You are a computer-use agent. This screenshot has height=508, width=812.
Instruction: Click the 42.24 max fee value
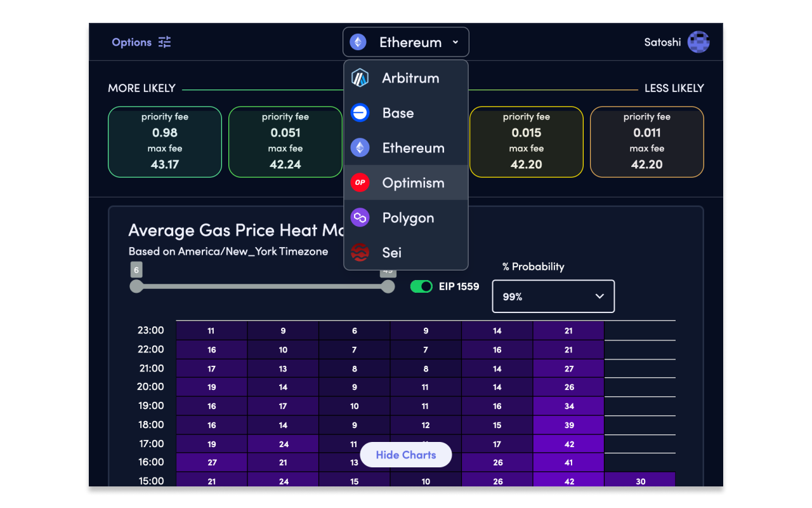(285, 164)
